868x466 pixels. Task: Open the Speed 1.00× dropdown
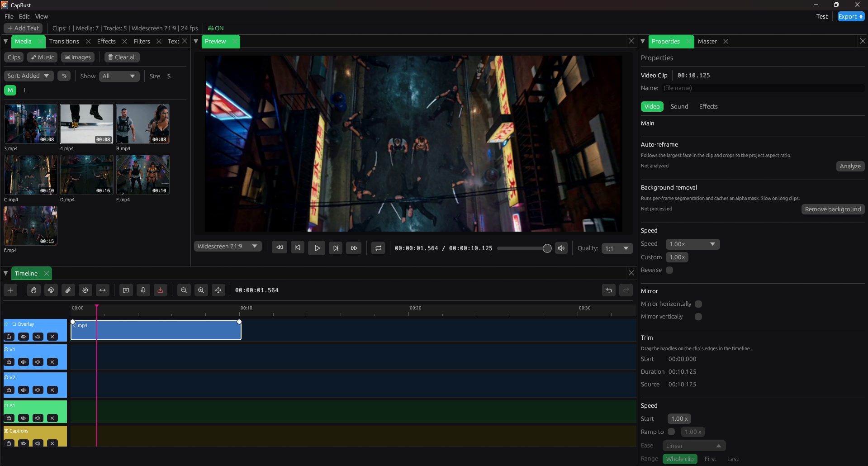[x=693, y=244]
